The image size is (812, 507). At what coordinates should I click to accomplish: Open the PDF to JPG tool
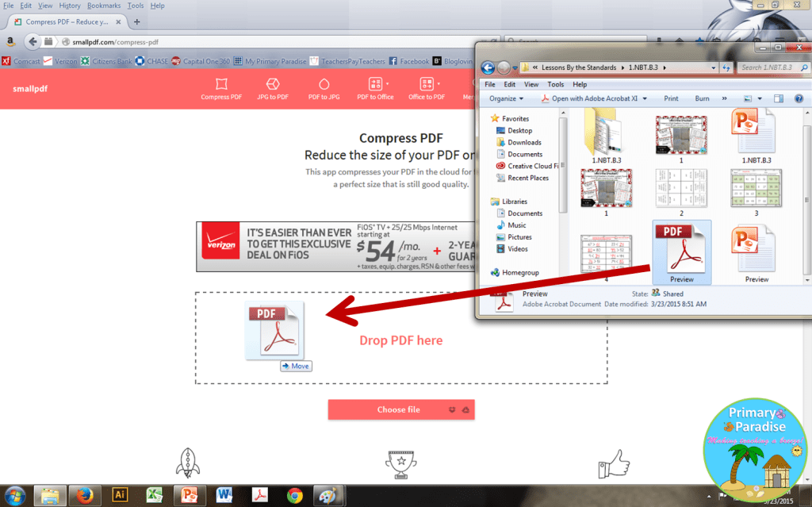point(324,89)
